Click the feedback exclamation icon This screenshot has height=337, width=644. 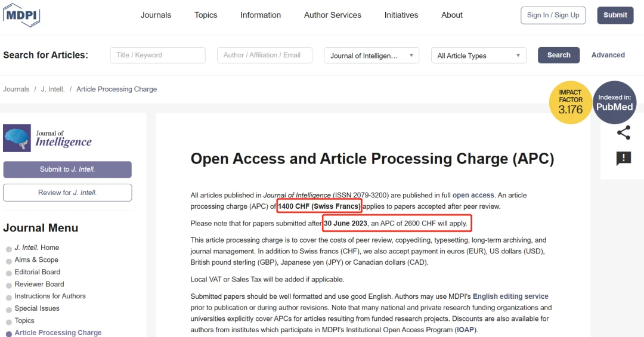coord(624,158)
